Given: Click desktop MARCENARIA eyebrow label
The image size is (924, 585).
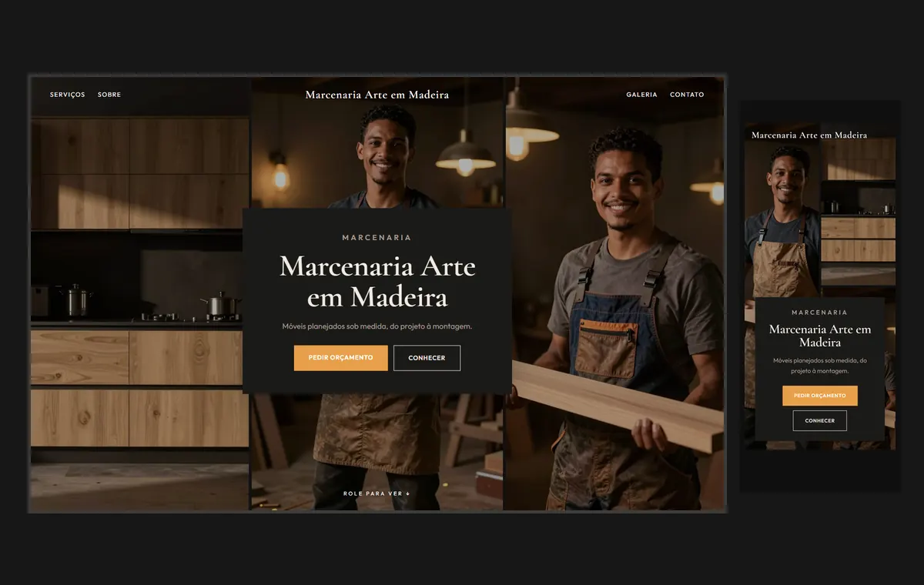Looking at the screenshot, I should [x=377, y=238].
